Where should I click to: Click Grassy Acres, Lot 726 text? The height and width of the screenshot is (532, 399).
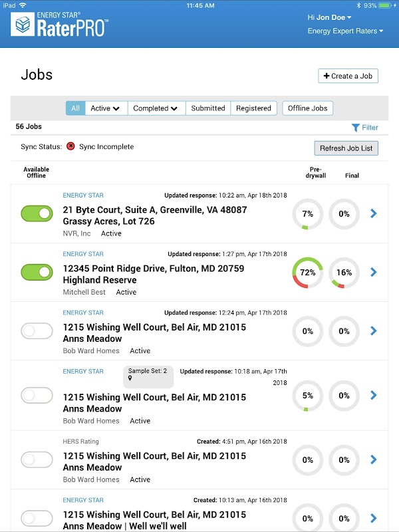[x=108, y=221]
